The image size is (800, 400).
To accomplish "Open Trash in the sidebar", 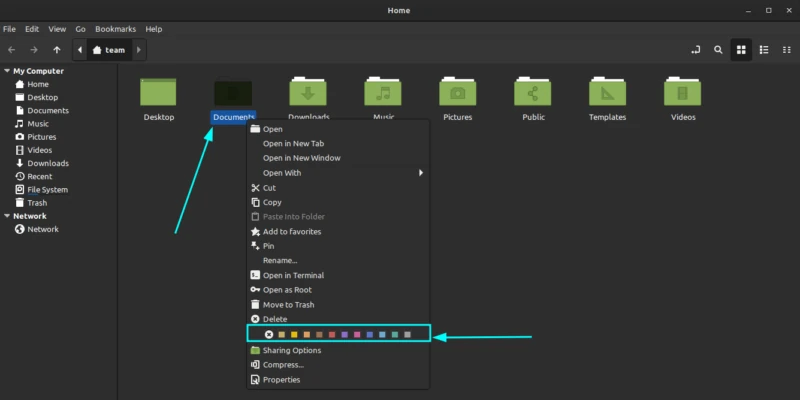I will [x=36, y=203].
